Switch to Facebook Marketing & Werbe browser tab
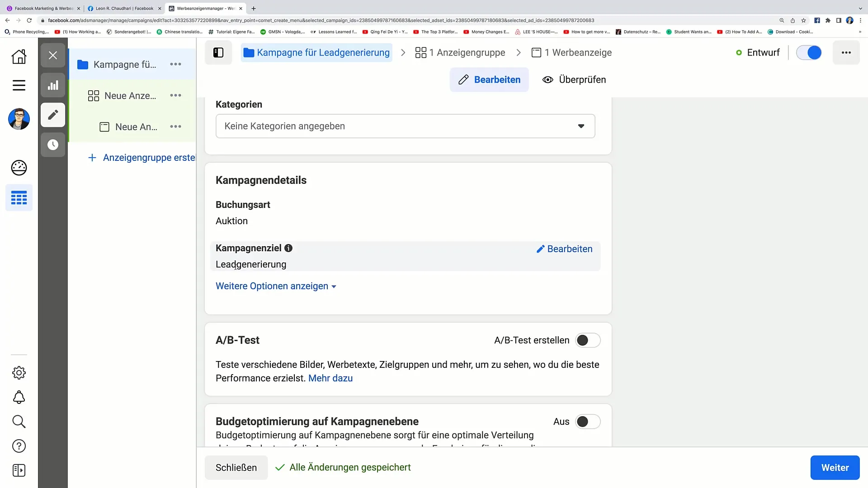 43,8
